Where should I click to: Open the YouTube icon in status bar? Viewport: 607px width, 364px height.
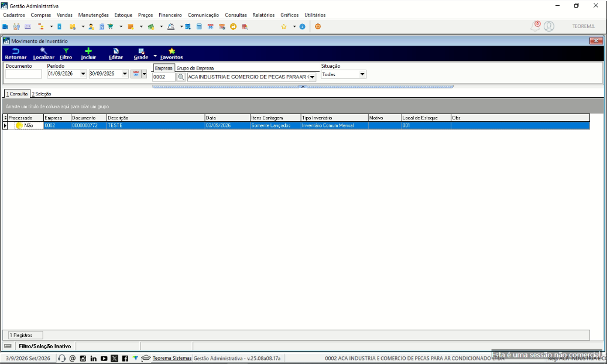pyautogui.click(x=104, y=359)
